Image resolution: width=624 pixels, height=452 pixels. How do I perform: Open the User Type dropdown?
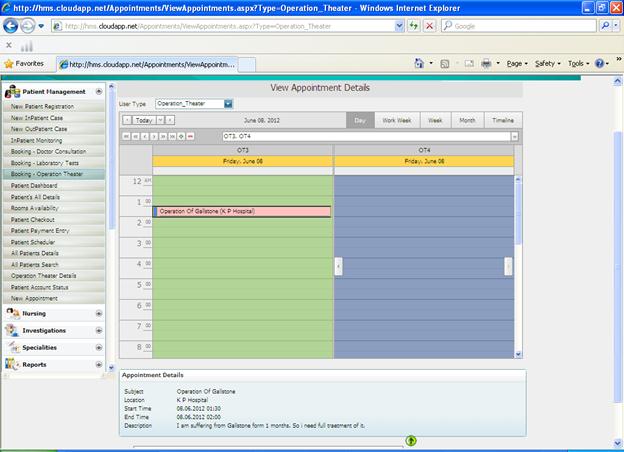pos(228,103)
